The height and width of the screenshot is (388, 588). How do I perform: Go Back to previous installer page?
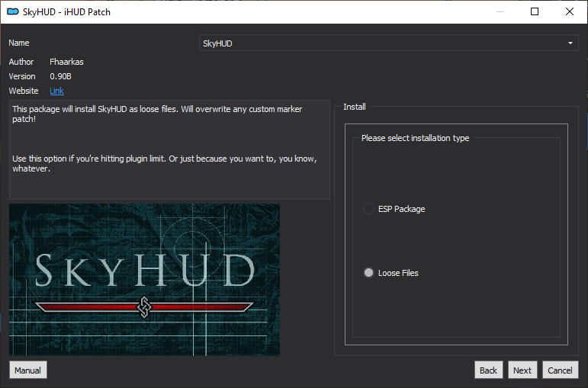pos(488,370)
